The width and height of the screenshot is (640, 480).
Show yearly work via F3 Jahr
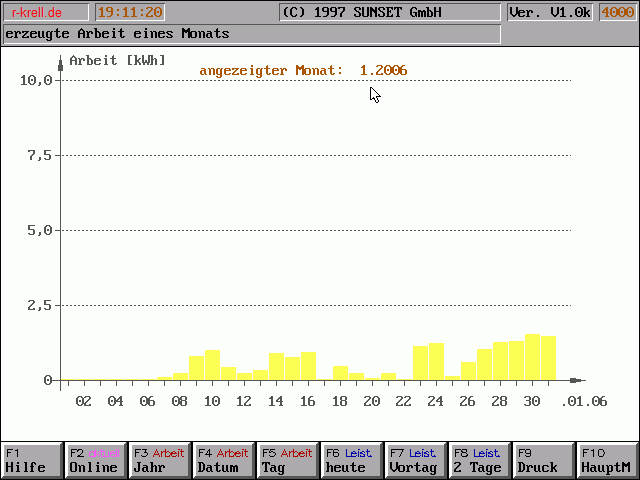point(159,460)
